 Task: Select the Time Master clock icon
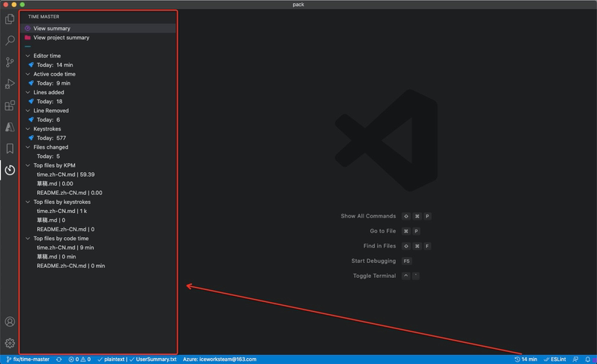click(10, 170)
